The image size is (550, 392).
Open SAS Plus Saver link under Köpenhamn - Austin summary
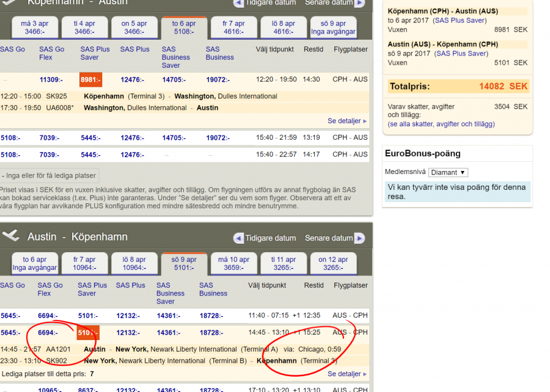460,21
